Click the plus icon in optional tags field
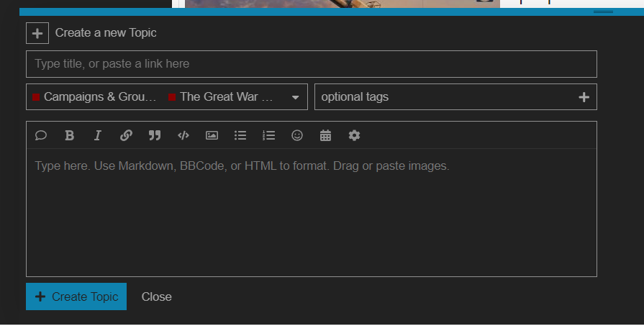644x326 pixels. tap(584, 97)
